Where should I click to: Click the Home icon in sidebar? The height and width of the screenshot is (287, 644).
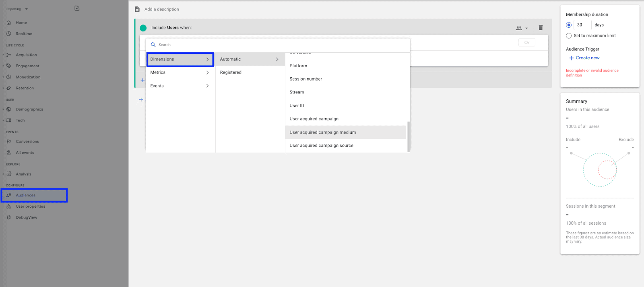(9, 23)
